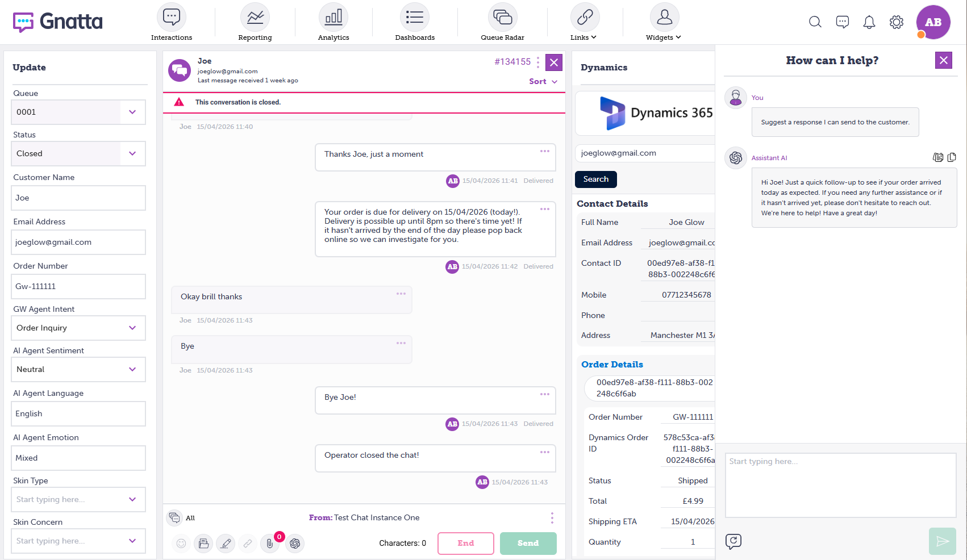Open the Queue Radar view
Image resolution: width=967 pixels, height=560 pixels.
502,22
